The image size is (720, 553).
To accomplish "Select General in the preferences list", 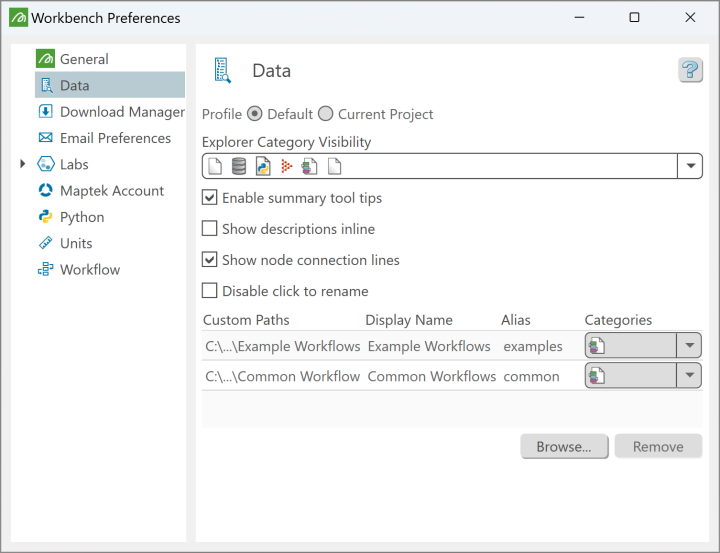I will coord(83,59).
